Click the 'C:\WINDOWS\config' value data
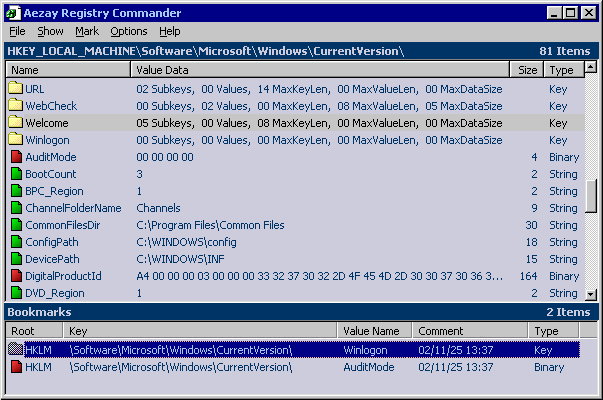Screen dimensions: 603x400 (187, 242)
